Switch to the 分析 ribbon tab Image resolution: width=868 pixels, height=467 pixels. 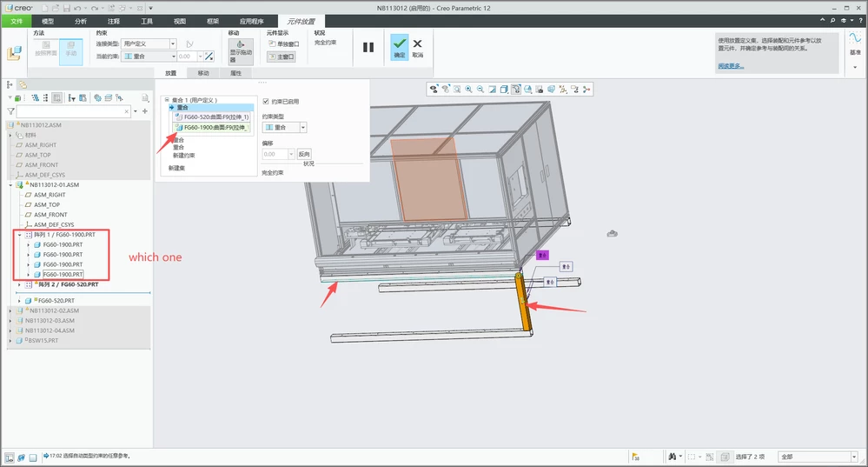(x=81, y=21)
